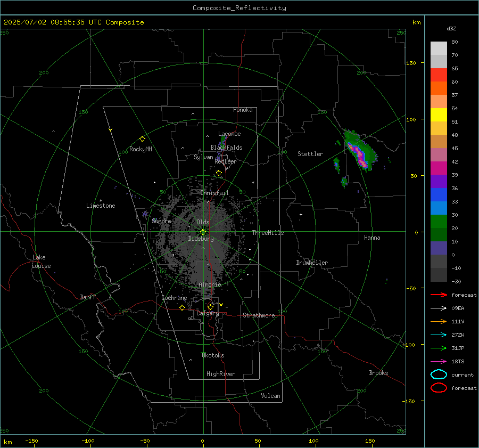Click the km unit label at bottom left
This screenshot has width=479, height=448.
coord(8,442)
